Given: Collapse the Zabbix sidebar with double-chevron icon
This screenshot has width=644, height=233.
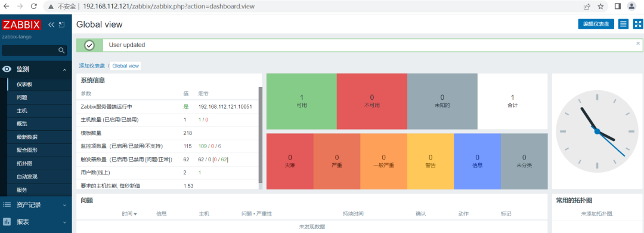Looking at the screenshot, I should 51,24.
